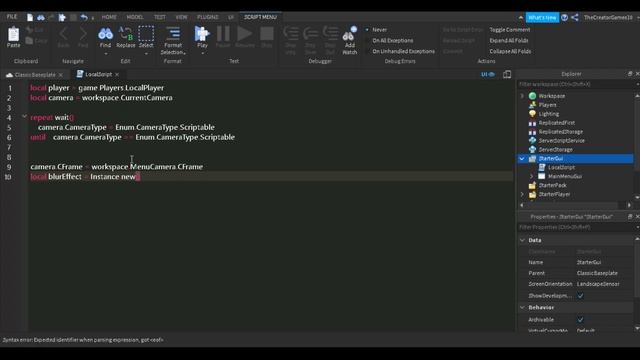Click the What's New button
This screenshot has height=360, width=640.
coord(542,17)
